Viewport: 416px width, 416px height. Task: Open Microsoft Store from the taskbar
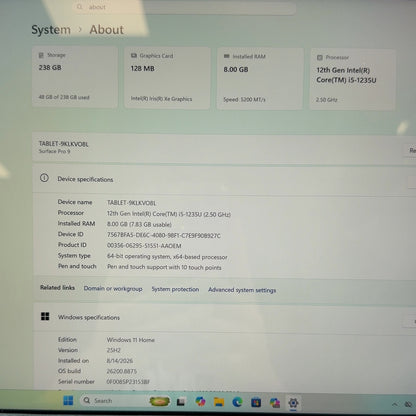tap(256, 403)
